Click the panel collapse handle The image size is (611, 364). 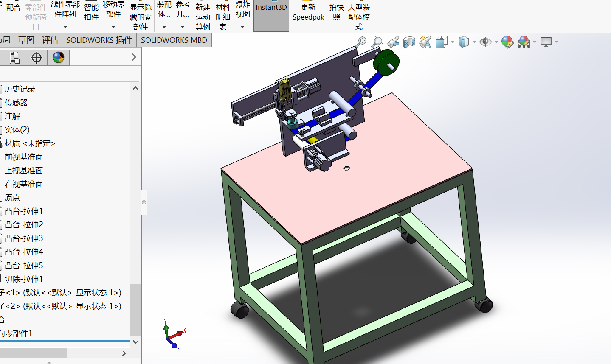click(x=144, y=202)
